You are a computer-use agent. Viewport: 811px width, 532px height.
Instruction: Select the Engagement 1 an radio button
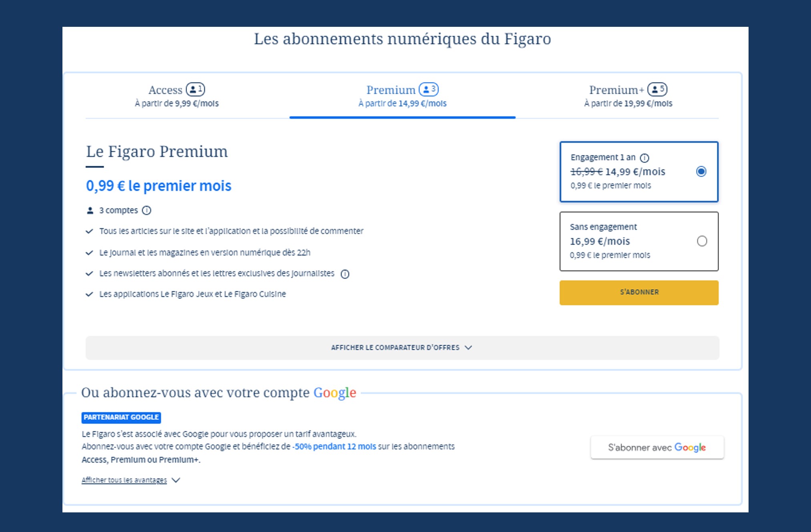[x=701, y=172]
